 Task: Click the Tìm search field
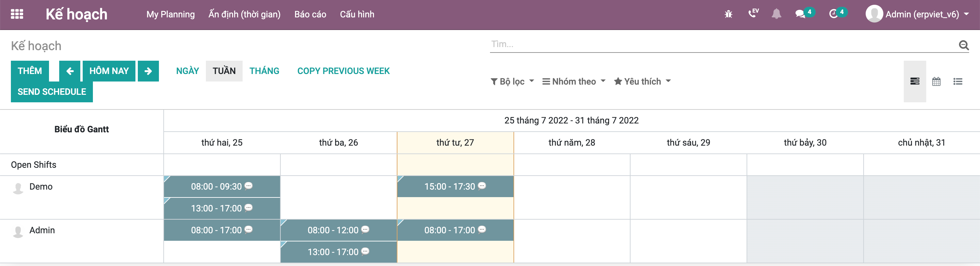(723, 44)
